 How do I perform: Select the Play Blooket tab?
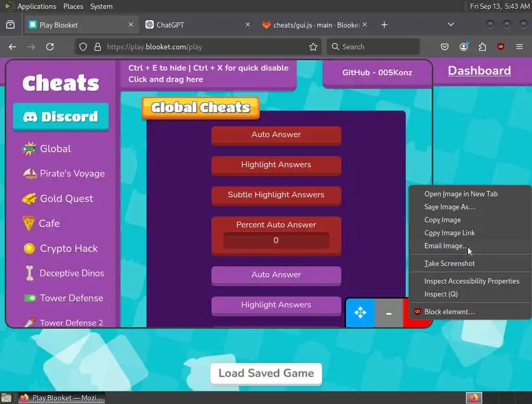(82, 25)
